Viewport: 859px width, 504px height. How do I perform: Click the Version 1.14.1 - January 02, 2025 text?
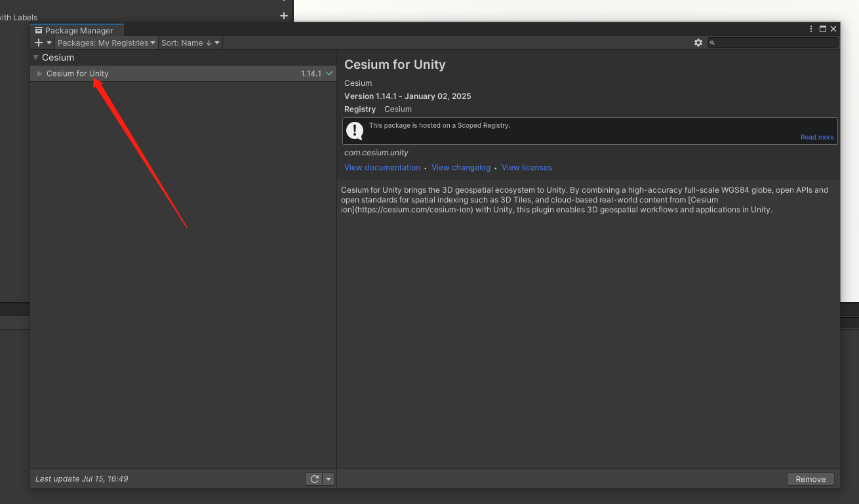(407, 96)
